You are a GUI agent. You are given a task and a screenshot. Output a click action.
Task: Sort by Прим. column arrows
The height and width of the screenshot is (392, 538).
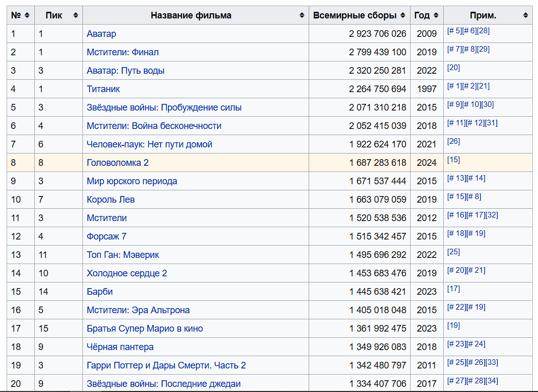pyautogui.click(x=525, y=15)
